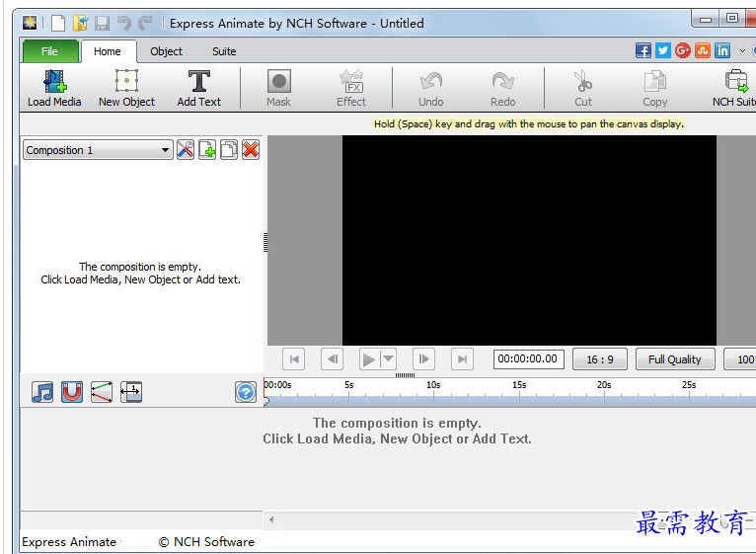The width and height of the screenshot is (756, 554).
Task: Open the Full Quality preview selector
Action: click(x=674, y=359)
